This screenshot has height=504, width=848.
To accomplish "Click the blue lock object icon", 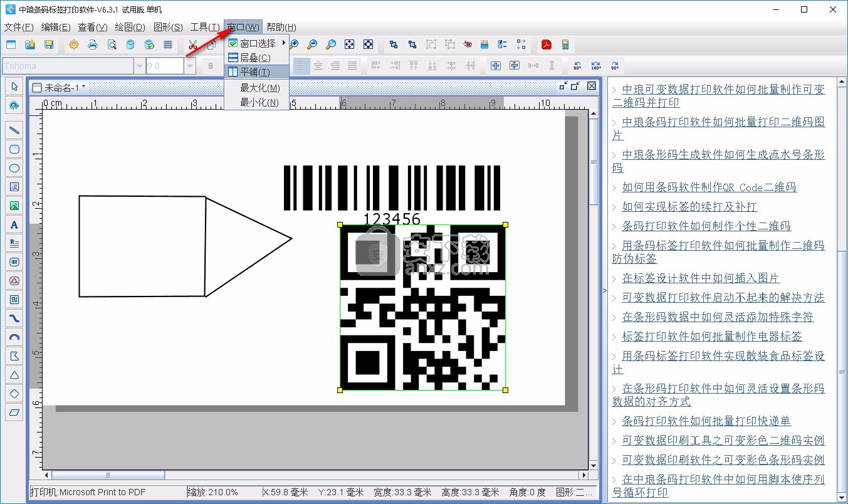I will click(484, 45).
